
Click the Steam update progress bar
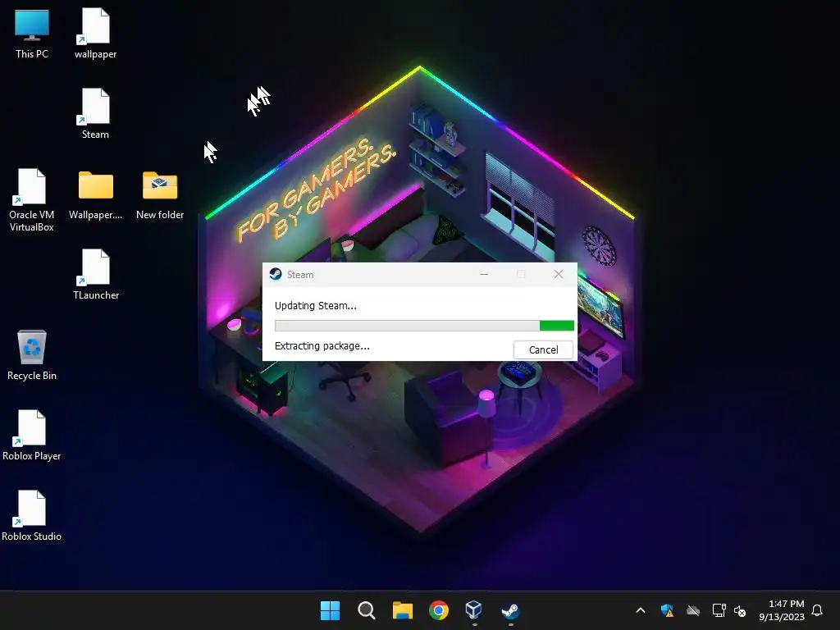(x=424, y=326)
